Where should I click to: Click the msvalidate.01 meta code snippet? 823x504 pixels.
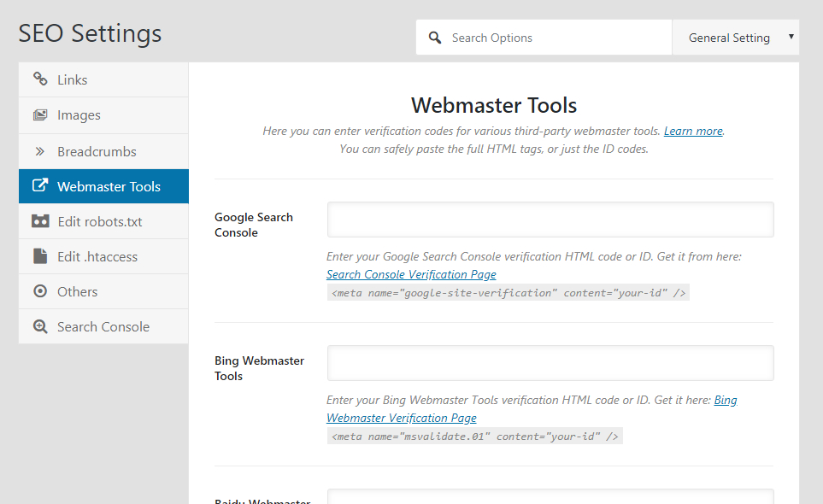coord(475,437)
